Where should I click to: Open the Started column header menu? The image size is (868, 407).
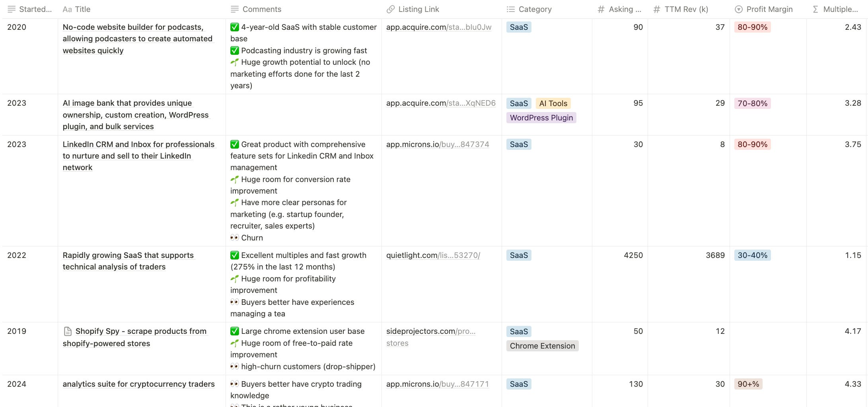(36, 9)
